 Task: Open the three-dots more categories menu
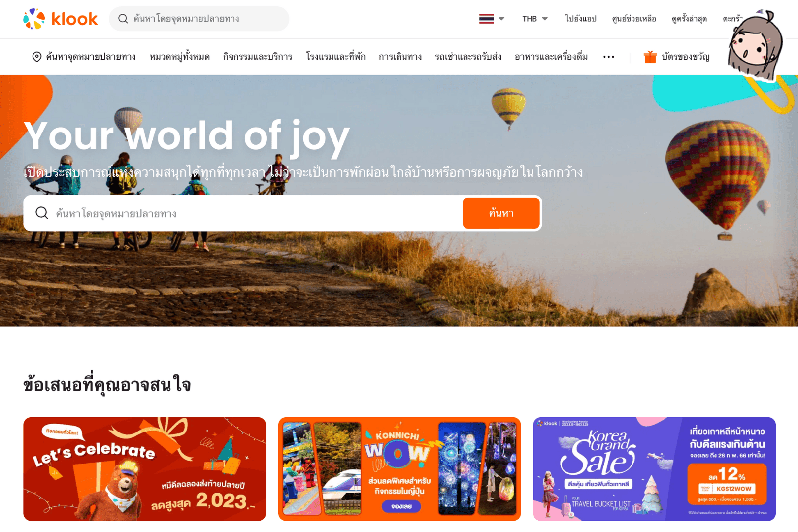608,57
